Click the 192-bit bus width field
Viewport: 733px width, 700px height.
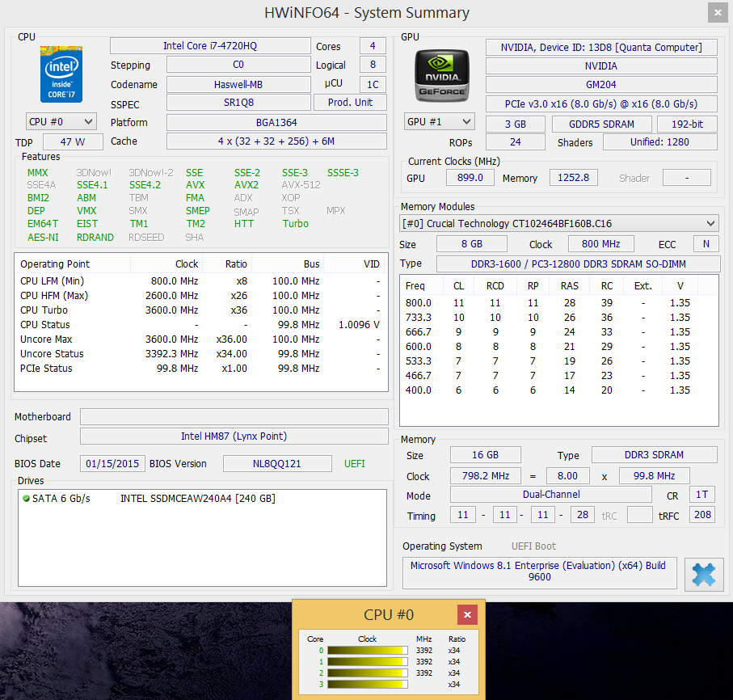[x=687, y=124]
